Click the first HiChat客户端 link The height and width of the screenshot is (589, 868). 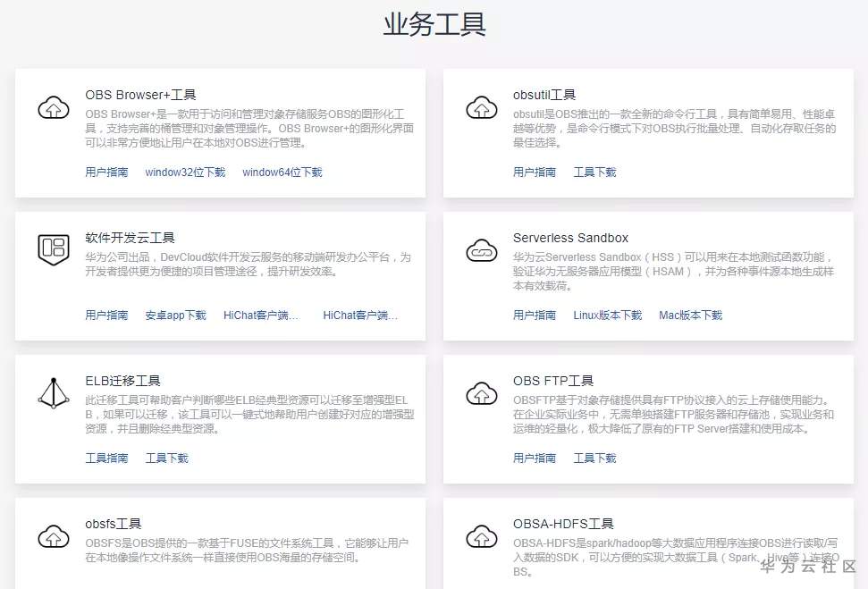point(261,315)
